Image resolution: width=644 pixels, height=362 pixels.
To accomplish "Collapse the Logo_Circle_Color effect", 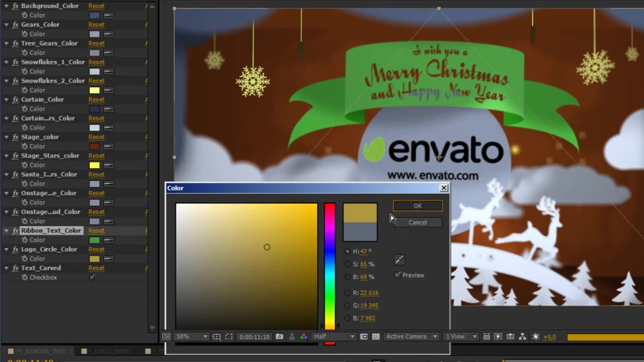I will pos(6,249).
